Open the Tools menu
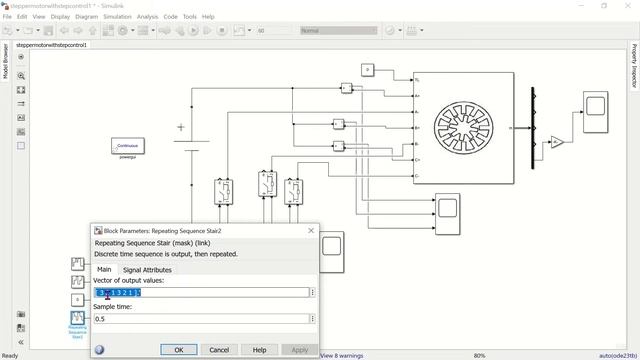The height and width of the screenshot is (360, 640). click(190, 17)
